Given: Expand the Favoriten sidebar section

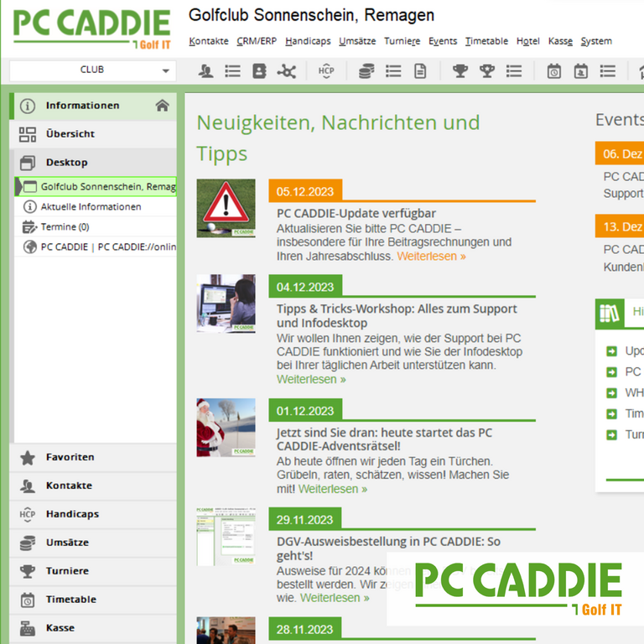Looking at the screenshot, I should coord(93,458).
